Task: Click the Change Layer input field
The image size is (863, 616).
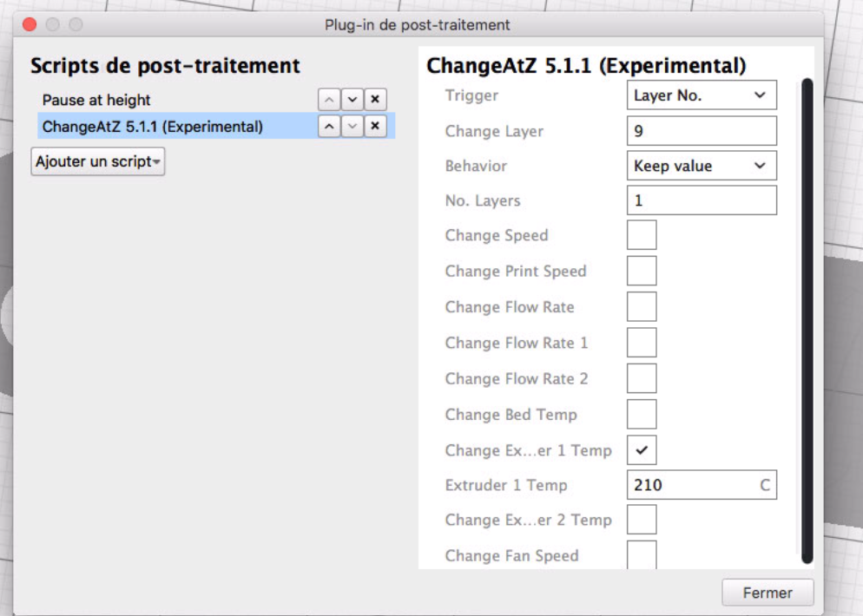Action: 701,131
